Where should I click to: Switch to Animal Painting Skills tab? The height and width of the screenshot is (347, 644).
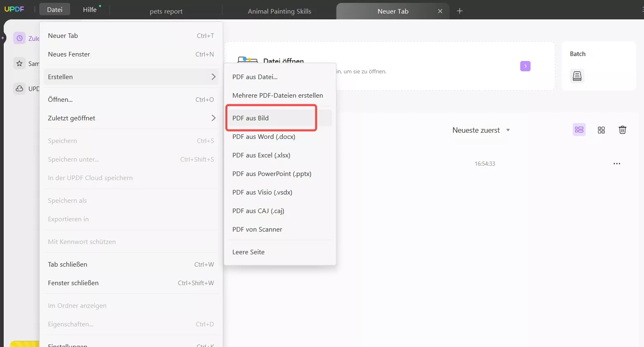[x=279, y=11]
